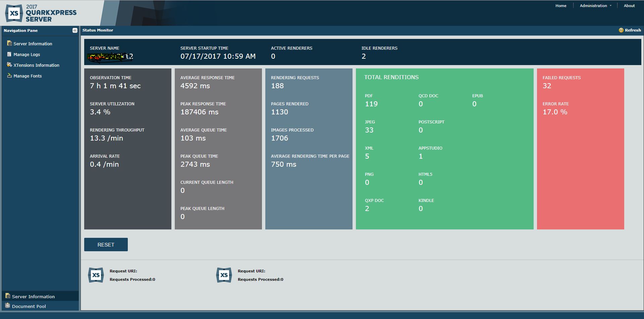
Task: Open XTensions Information link
Action: 36,65
